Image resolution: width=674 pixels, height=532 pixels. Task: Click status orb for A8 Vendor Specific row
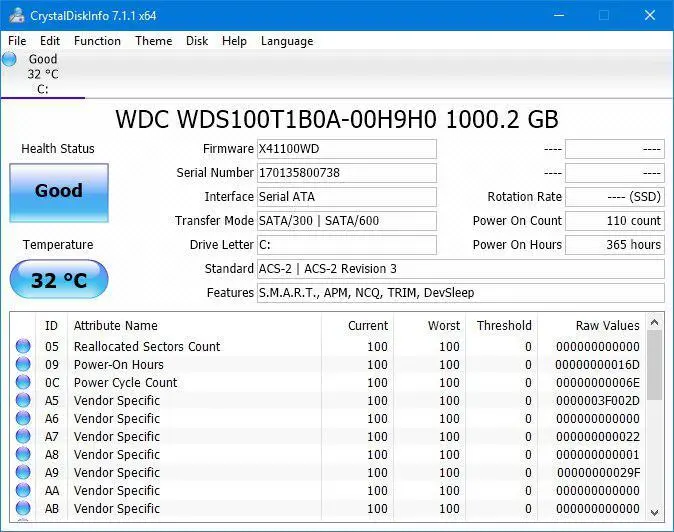click(23, 455)
